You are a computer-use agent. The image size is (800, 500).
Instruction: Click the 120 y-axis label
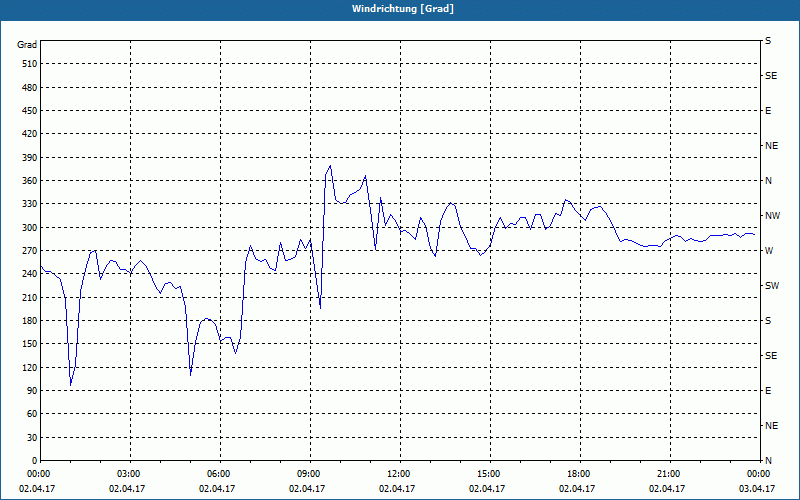[x=29, y=367]
